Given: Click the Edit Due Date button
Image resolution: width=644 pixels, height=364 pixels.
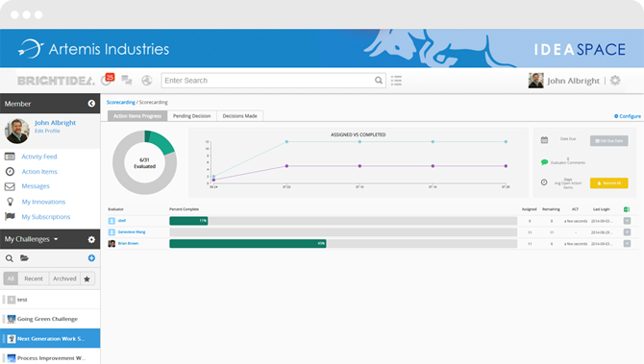Looking at the screenshot, I should tap(609, 141).
